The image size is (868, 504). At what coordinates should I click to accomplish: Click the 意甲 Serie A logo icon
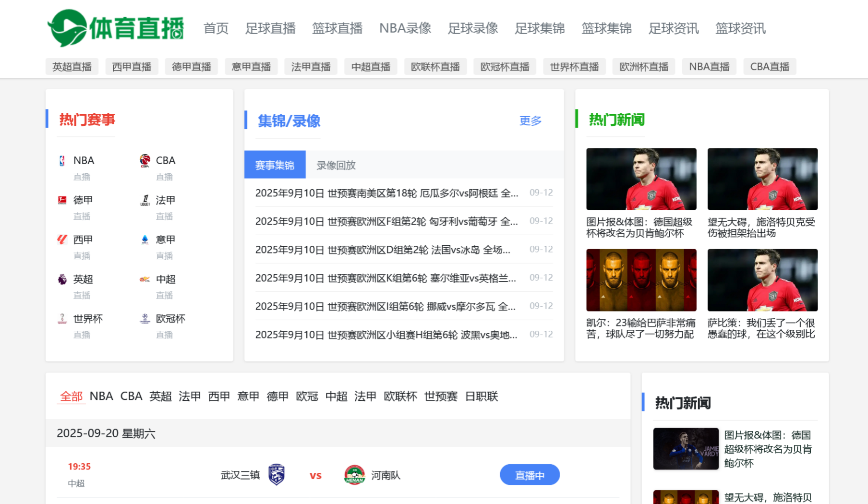(x=145, y=240)
